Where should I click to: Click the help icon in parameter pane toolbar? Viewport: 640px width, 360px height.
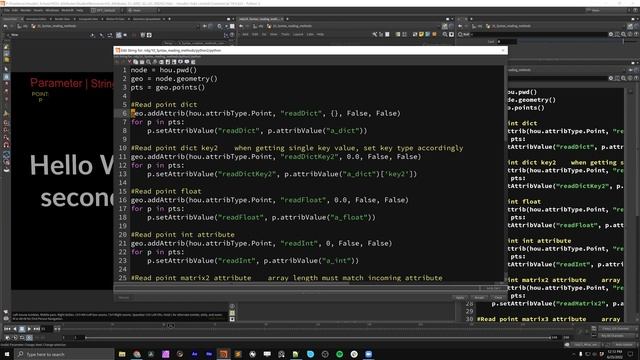pyautogui.click(x=636, y=35)
